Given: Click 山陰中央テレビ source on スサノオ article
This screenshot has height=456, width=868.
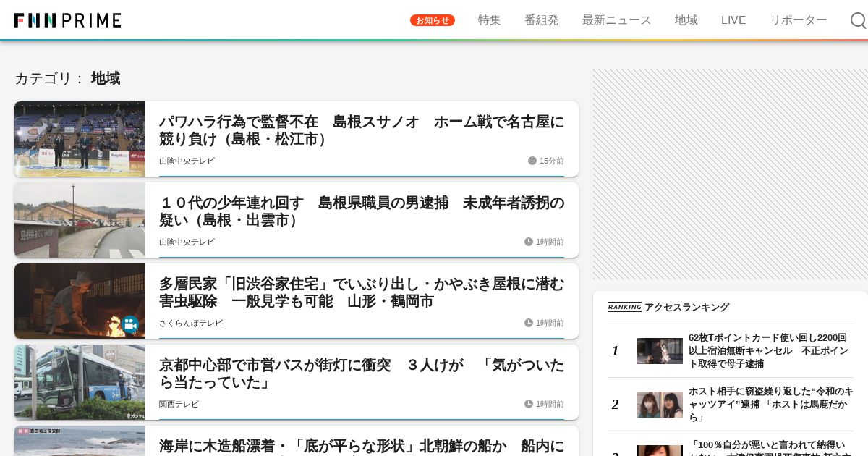Looking at the screenshot, I should coord(187,161).
